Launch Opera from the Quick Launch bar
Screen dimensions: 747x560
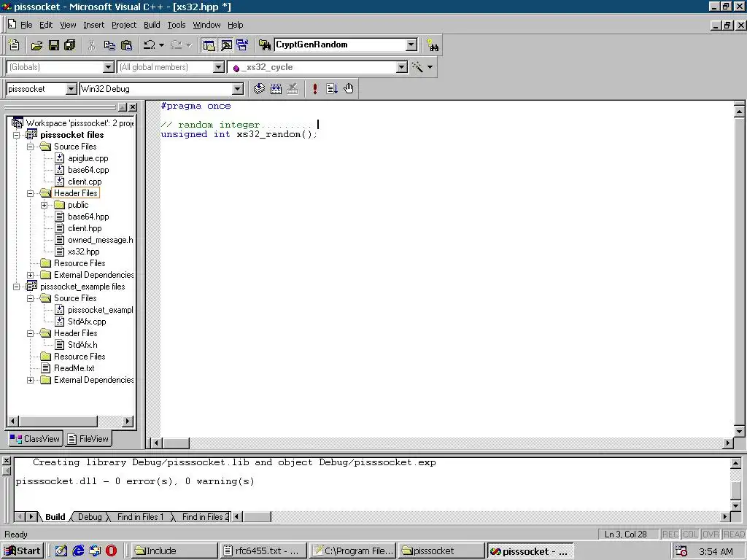[x=111, y=551]
